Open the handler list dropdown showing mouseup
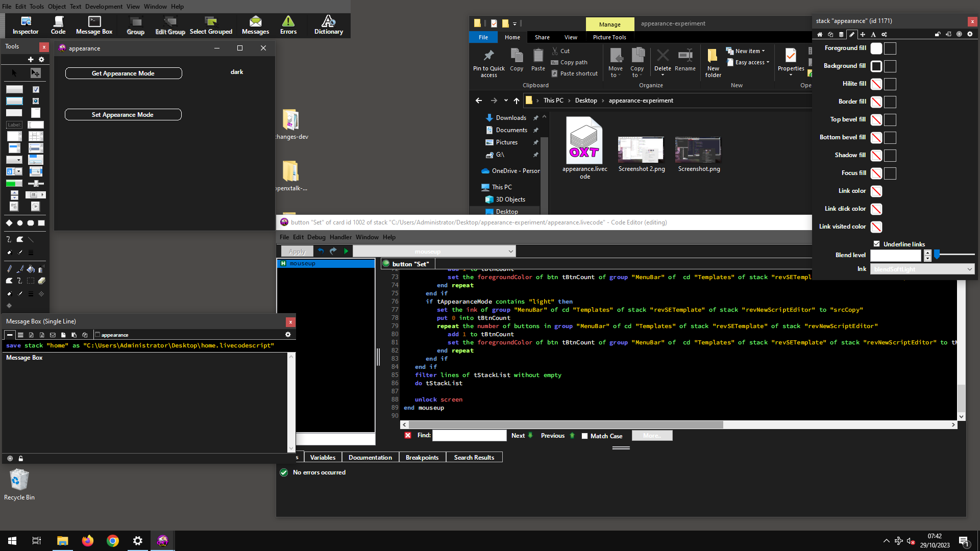This screenshot has height=551, width=980. (x=434, y=252)
